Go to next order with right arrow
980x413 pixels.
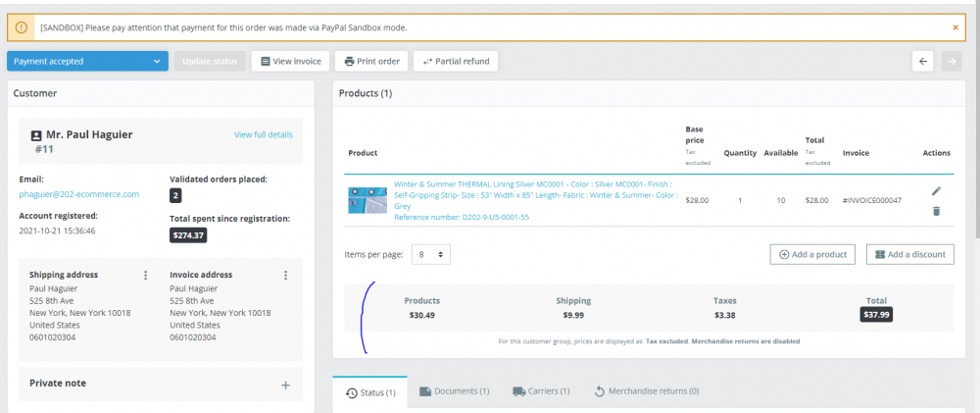(952, 62)
